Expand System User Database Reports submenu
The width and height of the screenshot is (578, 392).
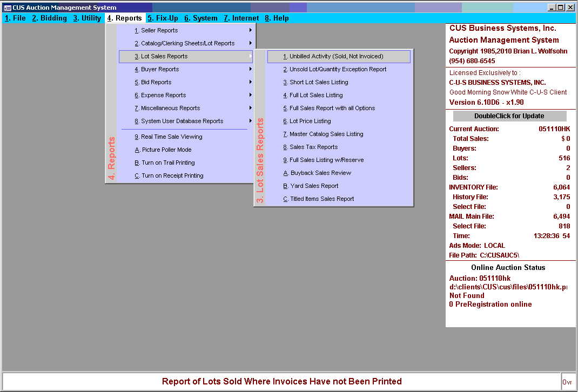click(186, 121)
